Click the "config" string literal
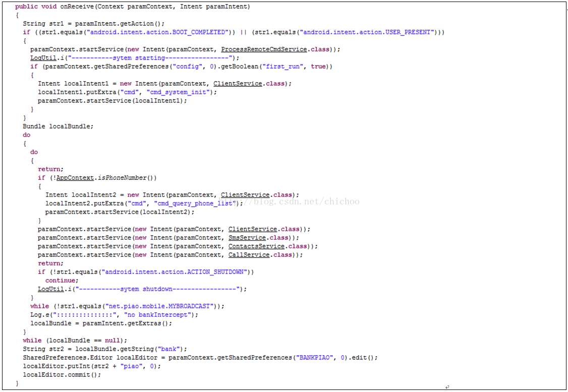 (x=187, y=67)
